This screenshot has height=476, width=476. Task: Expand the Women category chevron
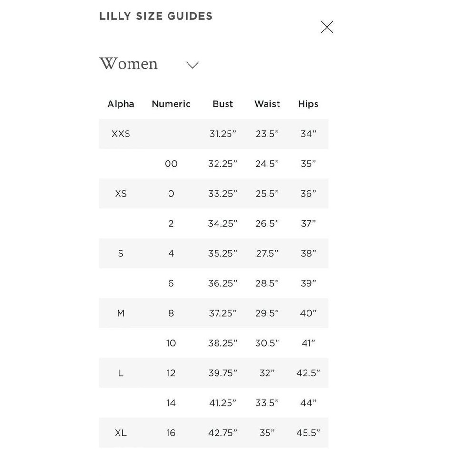(x=192, y=65)
